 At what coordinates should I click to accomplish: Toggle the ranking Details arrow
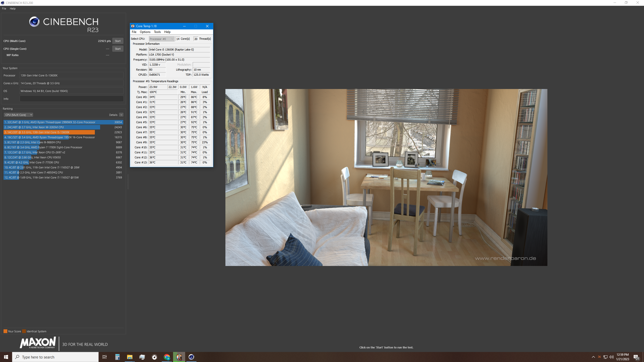121,115
